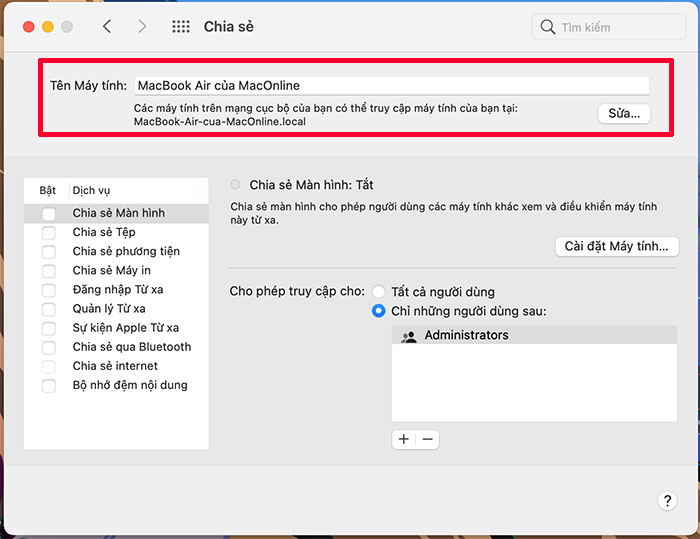Click the MacBook-Air-cua-MacOnline.local hostname text

click(x=220, y=121)
